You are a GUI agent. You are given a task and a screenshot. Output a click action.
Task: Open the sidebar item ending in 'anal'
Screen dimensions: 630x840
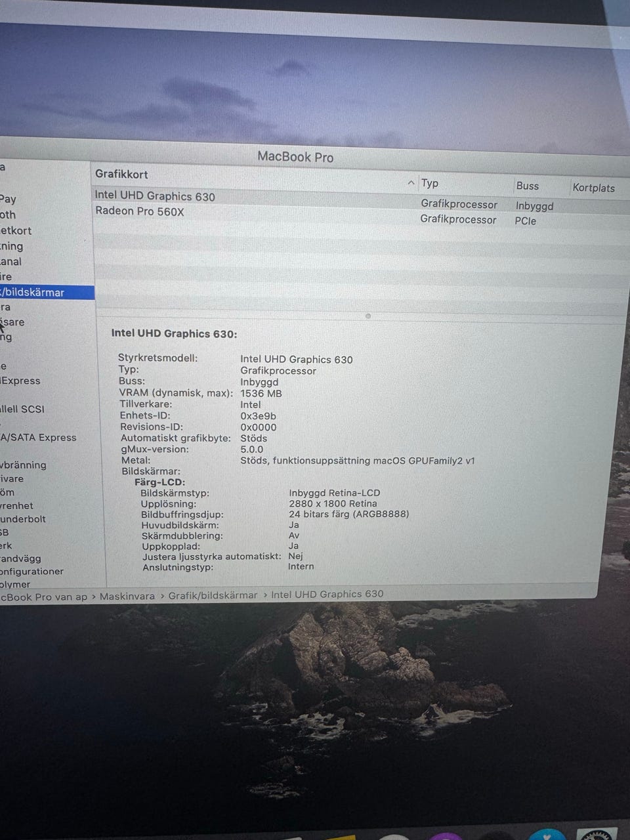click(x=10, y=261)
